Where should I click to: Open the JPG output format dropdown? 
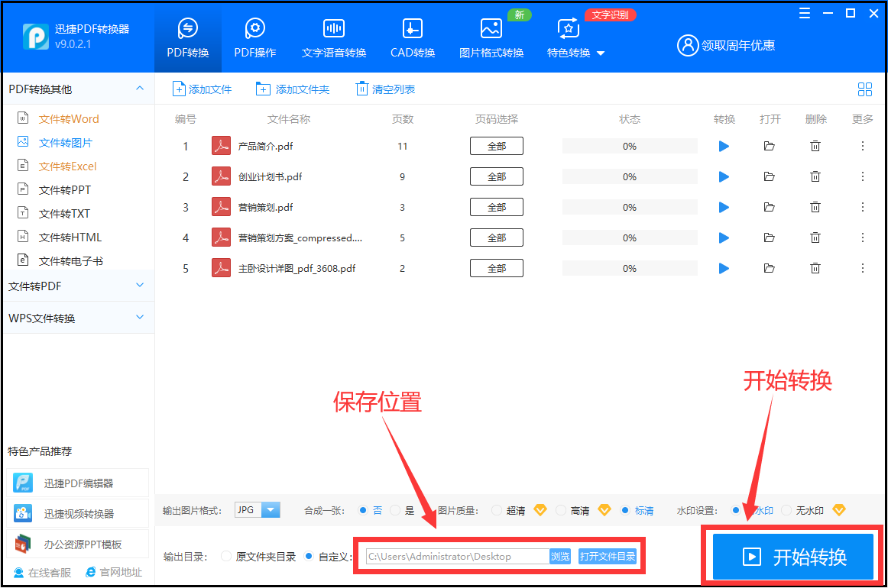[271, 510]
